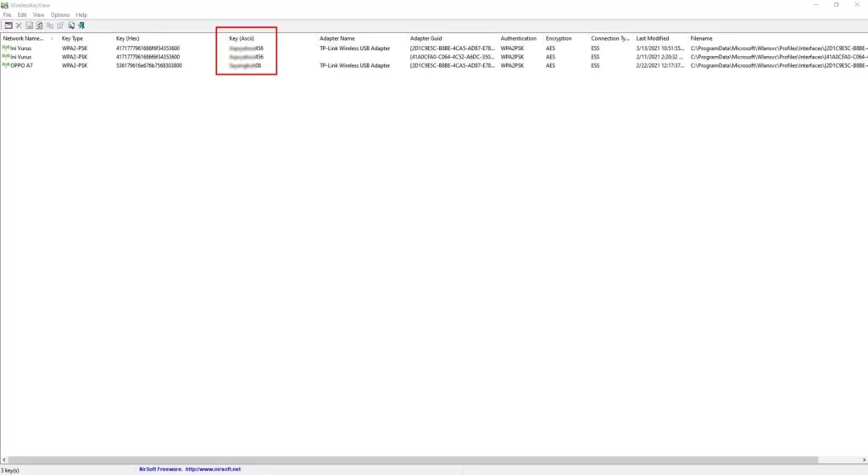Click Adapter Guid starting {41A0CFA0-C064
This screenshot has height=475, width=868.
(452, 57)
